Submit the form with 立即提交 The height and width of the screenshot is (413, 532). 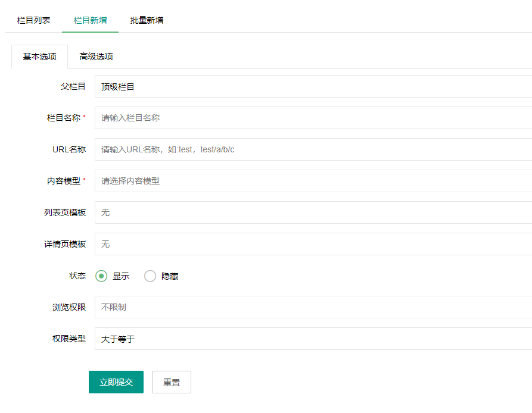[116, 382]
